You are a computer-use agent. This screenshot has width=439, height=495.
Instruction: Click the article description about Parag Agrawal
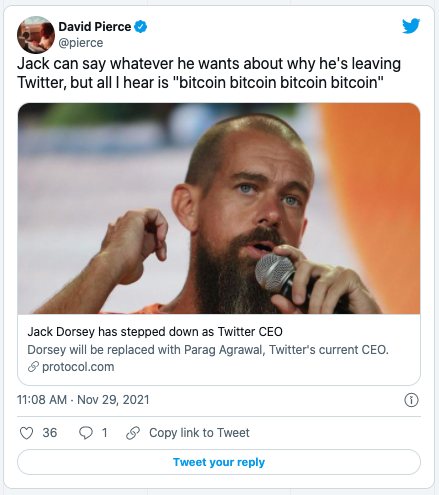[x=208, y=350]
